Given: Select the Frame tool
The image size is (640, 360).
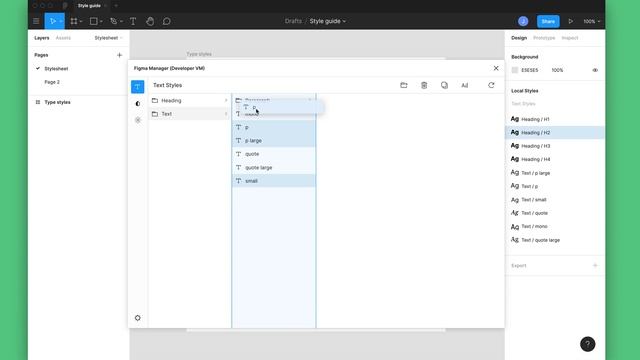Looking at the screenshot, I should point(74,21).
